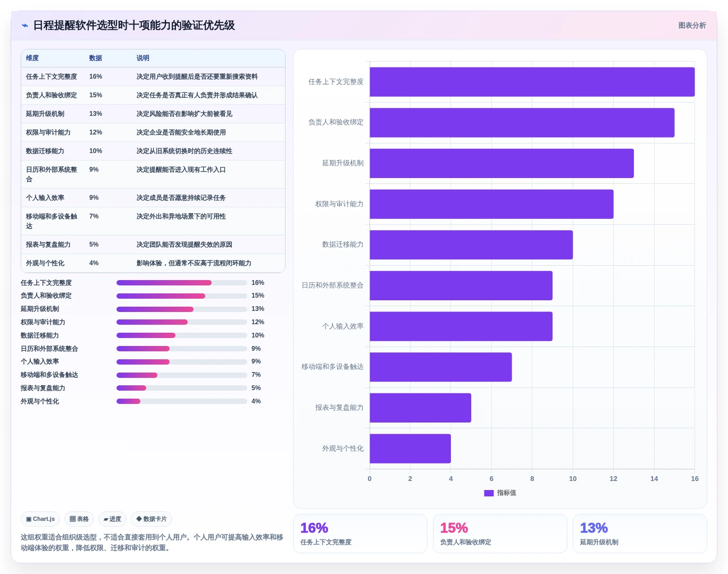728x574 pixels.
Task: Open the 16% 任务上下文完整度 stat card
Action: [x=360, y=534]
